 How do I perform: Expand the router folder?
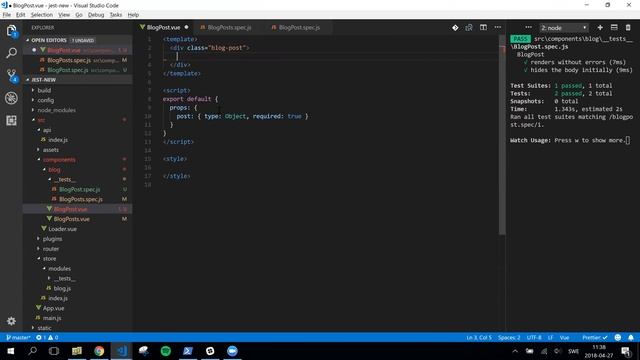(51, 249)
